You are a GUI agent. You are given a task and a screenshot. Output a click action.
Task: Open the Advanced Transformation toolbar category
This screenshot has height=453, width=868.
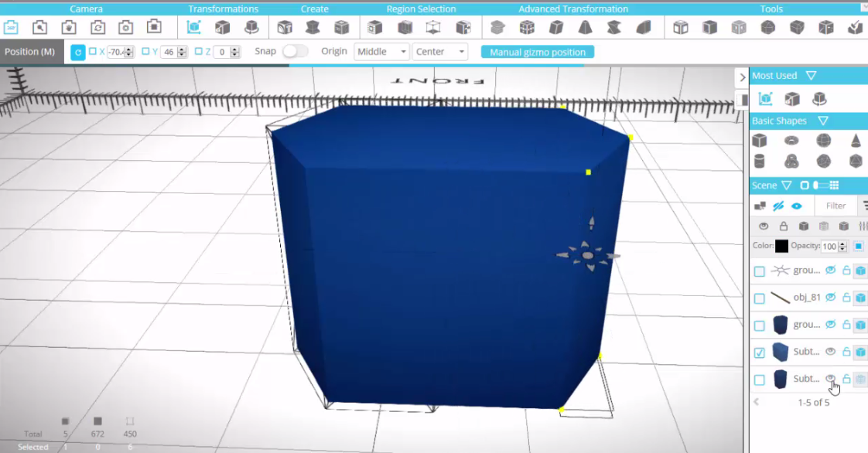(573, 9)
